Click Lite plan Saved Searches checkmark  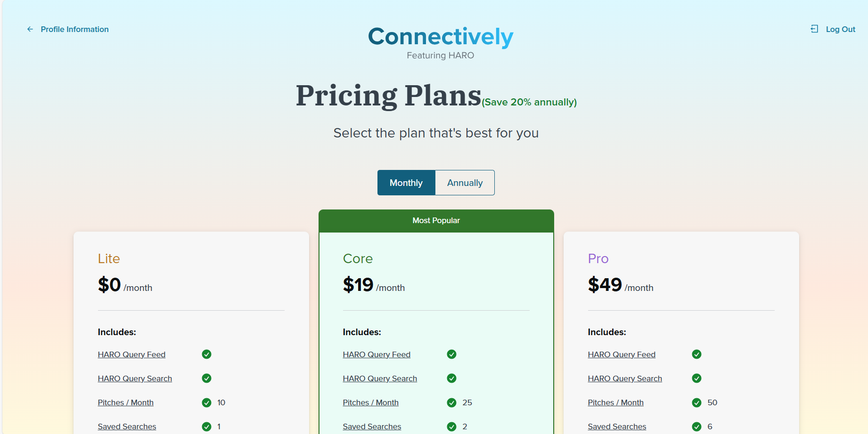pos(206,426)
